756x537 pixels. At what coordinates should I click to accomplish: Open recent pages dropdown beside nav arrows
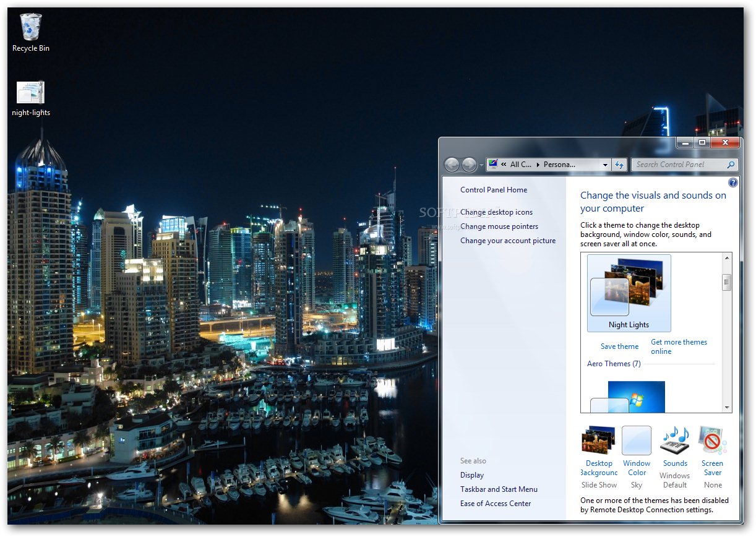[x=481, y=166]
